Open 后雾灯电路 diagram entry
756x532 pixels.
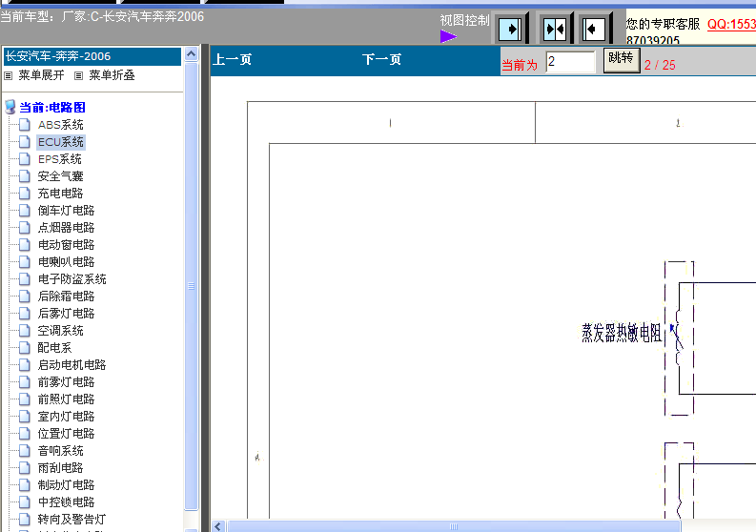[66, 314]
